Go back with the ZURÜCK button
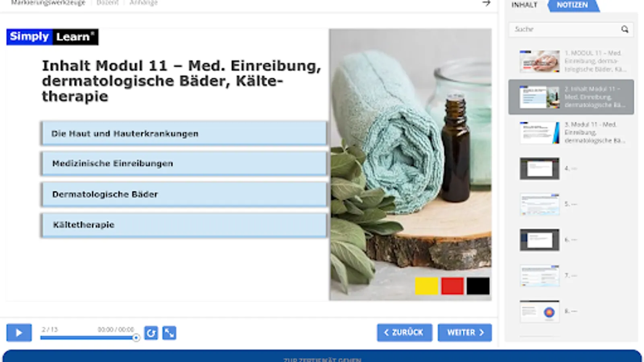Image resolution: width=644 pixels, height=362 pixels. [x=405, y=333]
